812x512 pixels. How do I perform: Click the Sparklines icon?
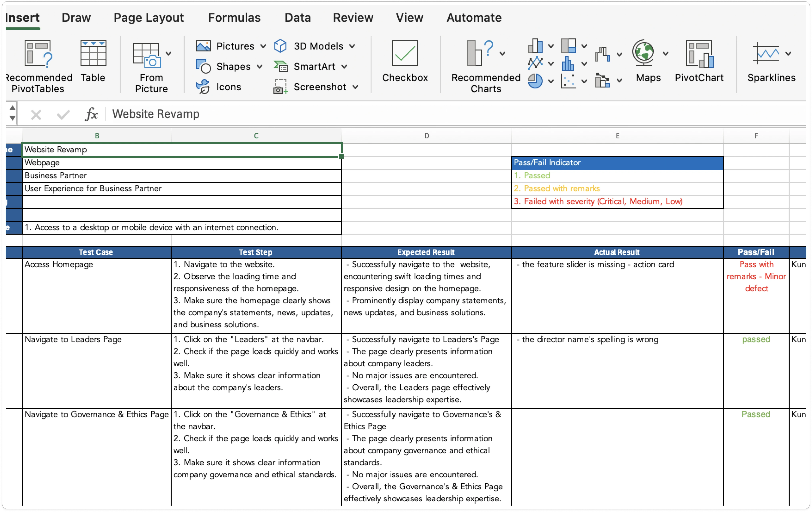click(766, 53)
